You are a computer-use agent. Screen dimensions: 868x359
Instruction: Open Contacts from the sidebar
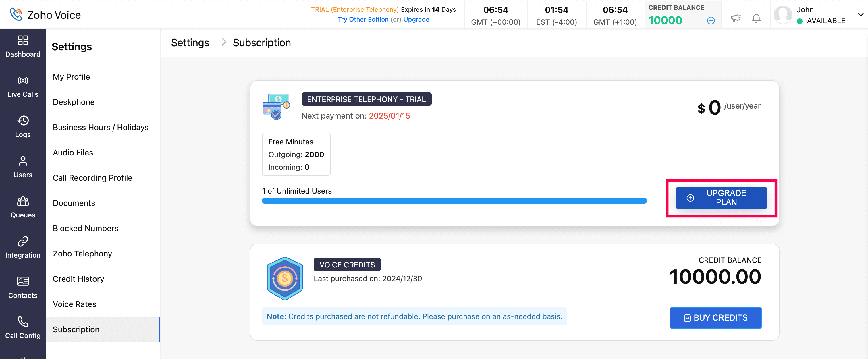point(23,288)
